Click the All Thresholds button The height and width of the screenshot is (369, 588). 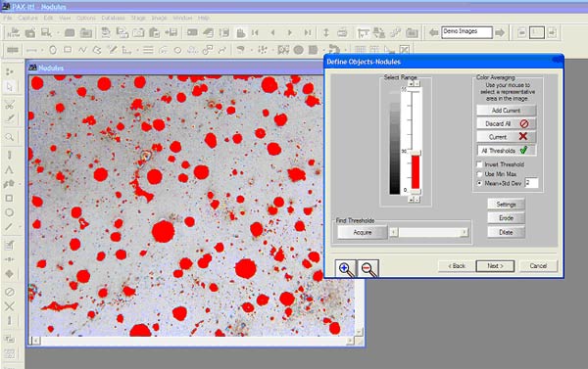[507, 151]
